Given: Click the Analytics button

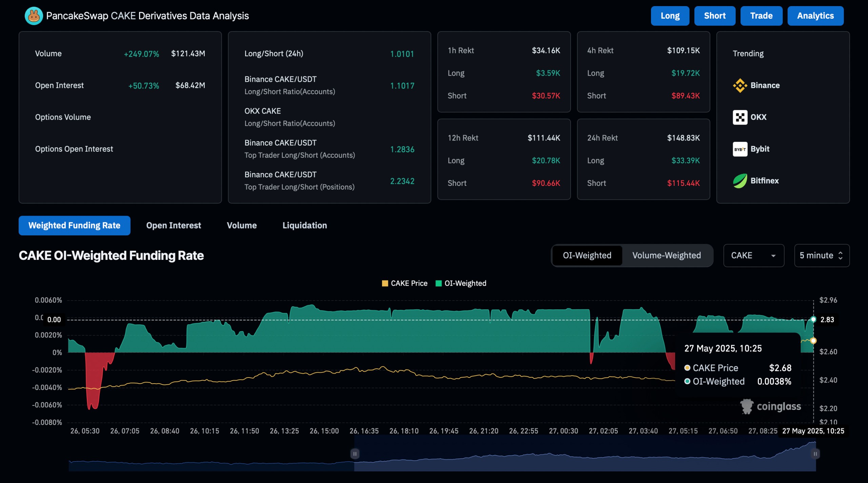Looking at the screenshot, I should [x=815, y=16].
